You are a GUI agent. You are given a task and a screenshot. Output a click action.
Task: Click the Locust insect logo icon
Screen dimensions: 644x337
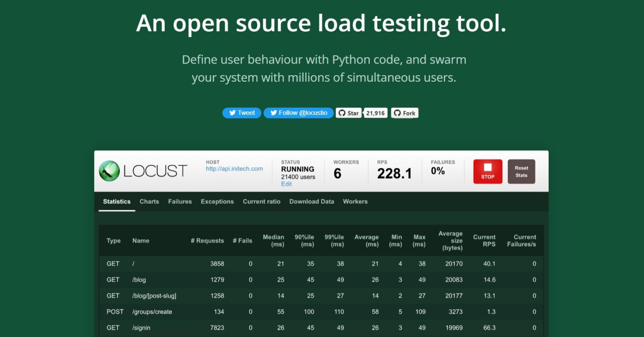pyautogui.click(x=109, y=171)
